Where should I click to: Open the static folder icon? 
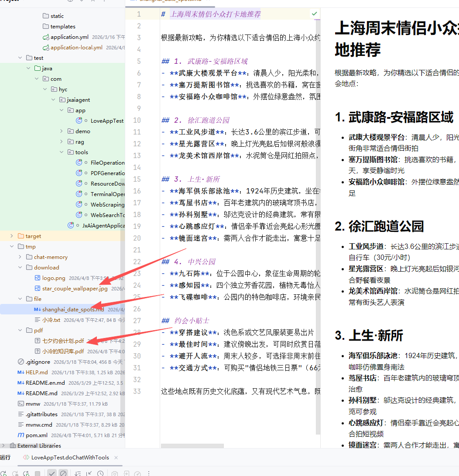click(46, 16)
